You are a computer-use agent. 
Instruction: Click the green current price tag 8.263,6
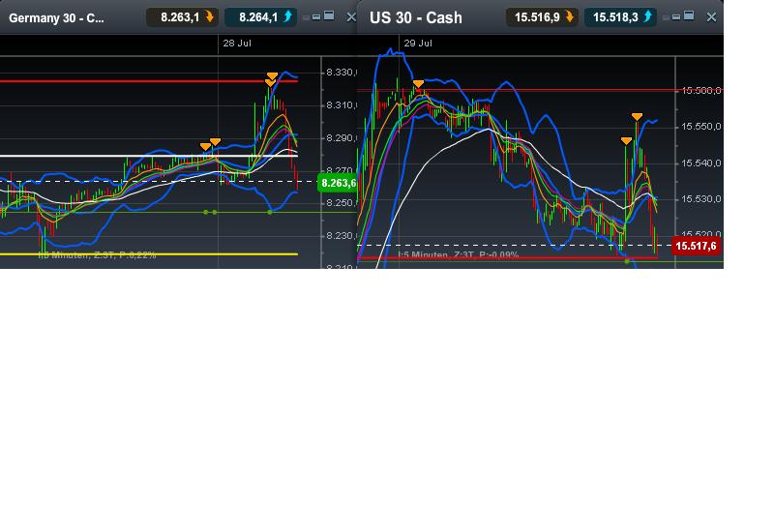click(x=338, y=183)
